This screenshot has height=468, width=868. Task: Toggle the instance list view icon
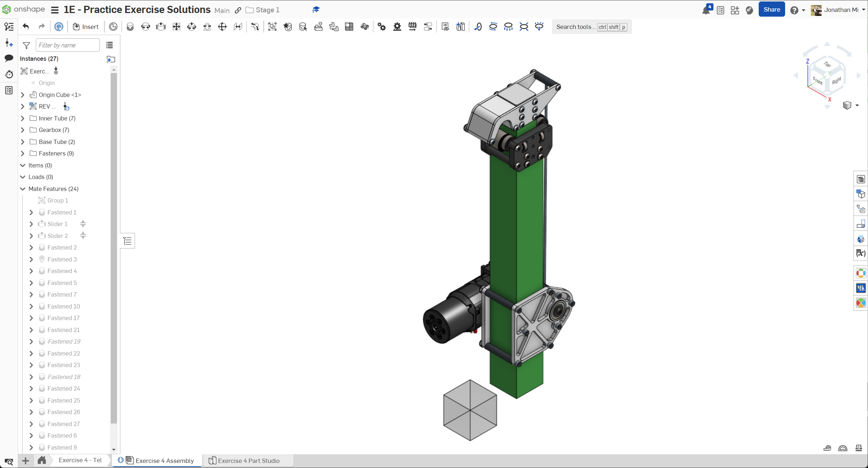point(109,45)
